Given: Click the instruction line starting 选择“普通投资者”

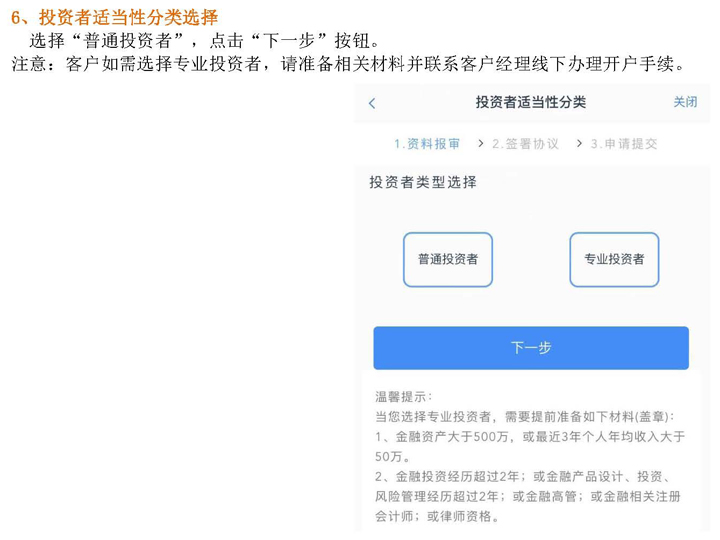Looking at the screenshot, I should point(205,41).
